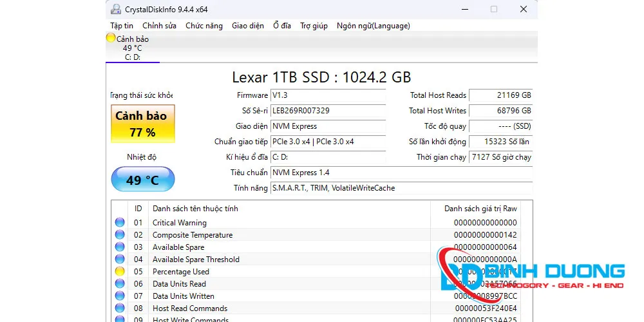
Task: Click the blue status orb for Host Read Commands
Action: coord(120,308)
